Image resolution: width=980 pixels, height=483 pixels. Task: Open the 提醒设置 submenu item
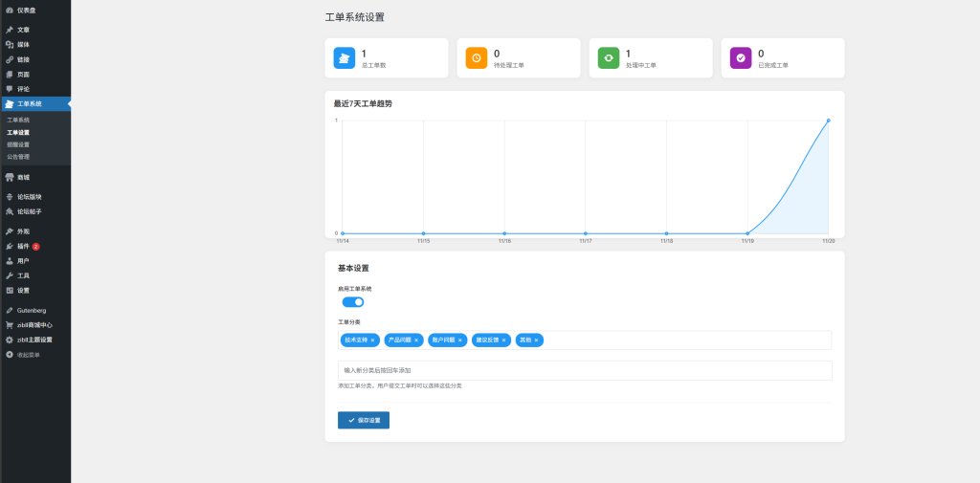pyautogui.click(x=18, y=144)
